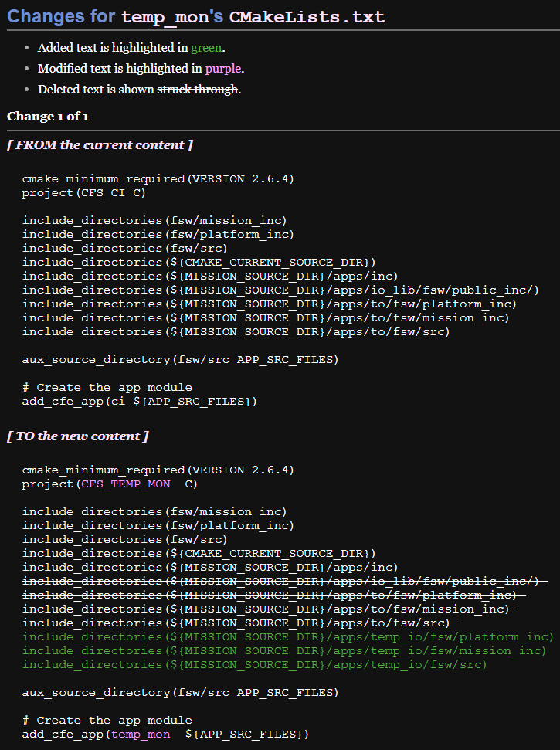
Task: Click the struck-through apps/to/fsw/mission_inc line
Action: 270,609
